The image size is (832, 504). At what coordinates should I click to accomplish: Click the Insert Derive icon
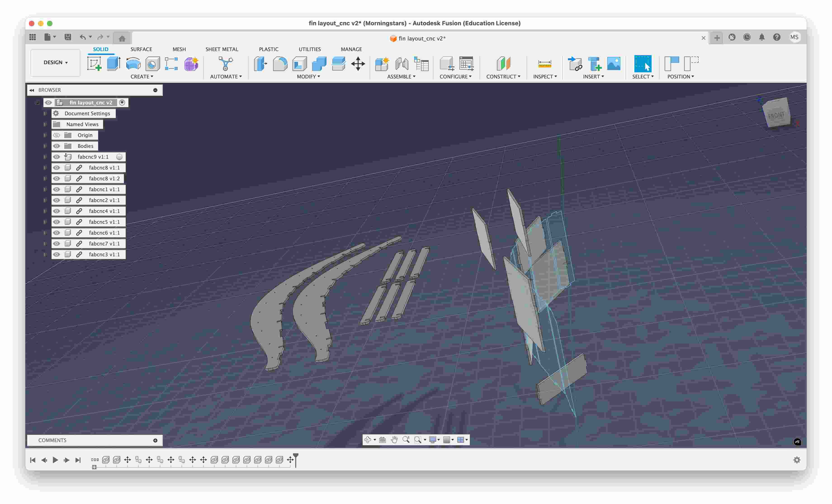575,64
